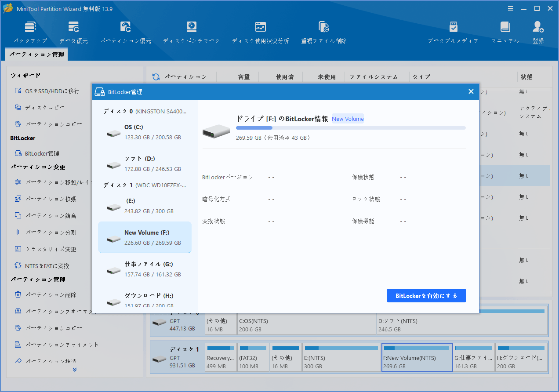
Task: Start ディスクベンチマーク disk benchmark
Action: 191,33
